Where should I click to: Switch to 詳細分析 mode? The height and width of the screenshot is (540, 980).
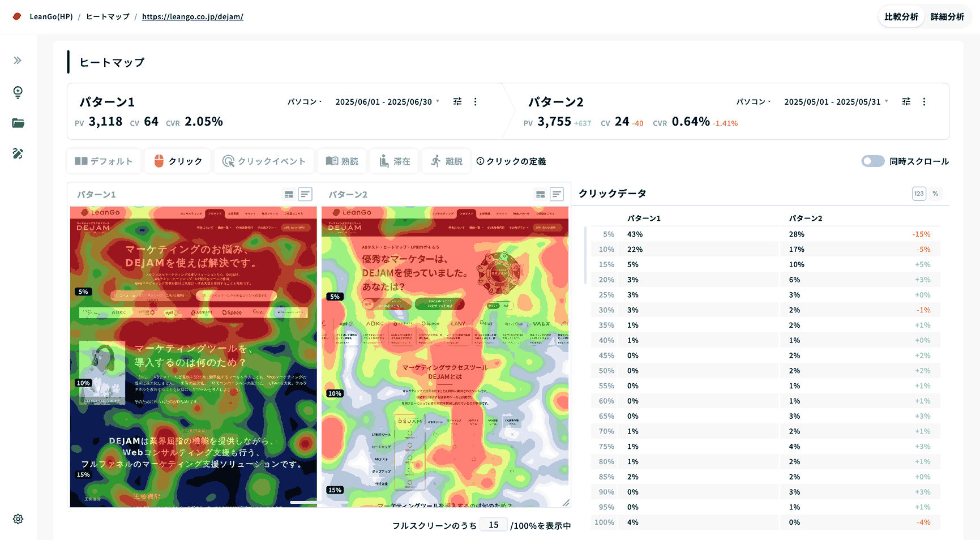(x=947, y=17)
